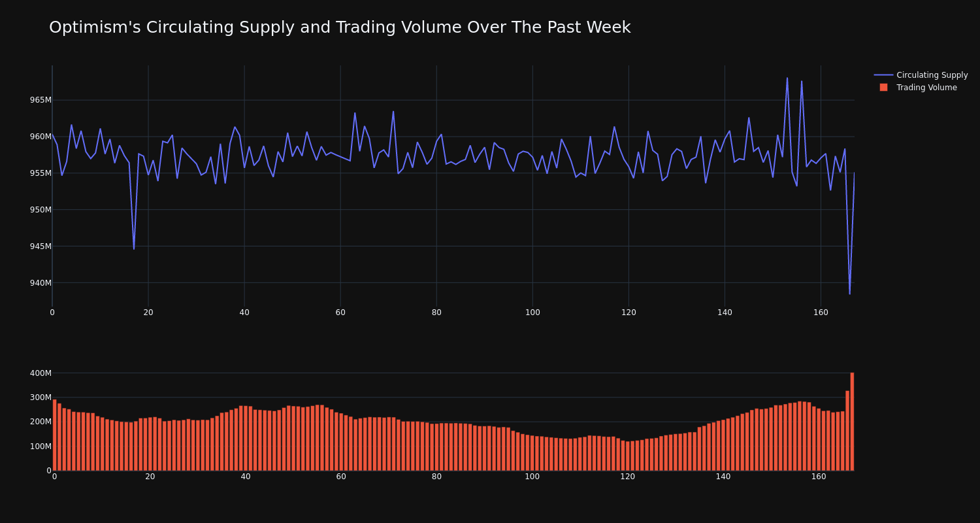Viewport: 980px width, 523px height.
Task: Click the 160 x-axis label under supply chart
Action: 821,312
